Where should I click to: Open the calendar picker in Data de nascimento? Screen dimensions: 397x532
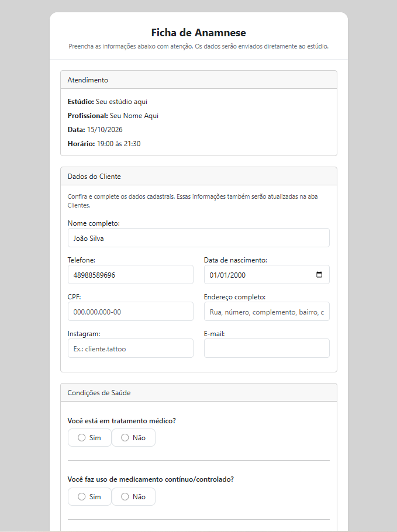[x=319, y=275]
